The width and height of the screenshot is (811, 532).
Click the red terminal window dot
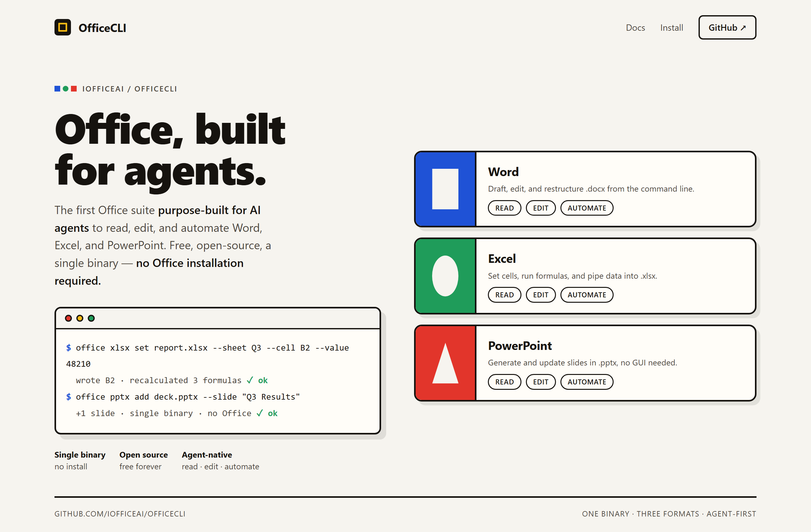tap(68, 318)
